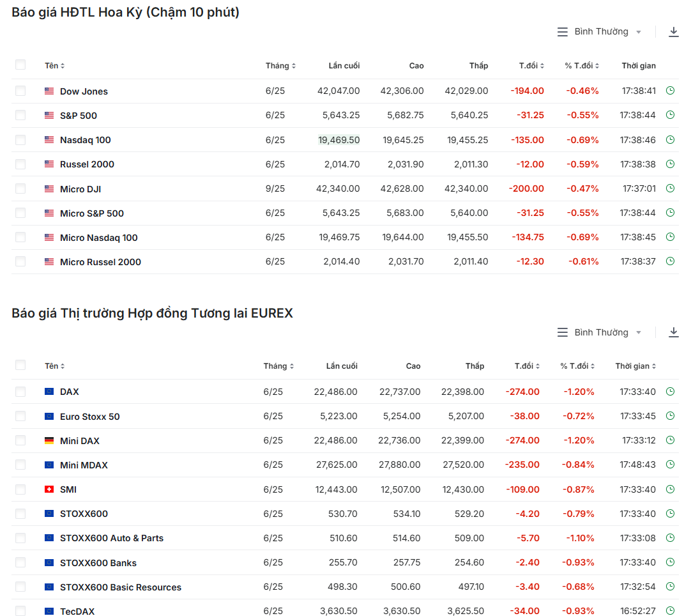Click the German flag beside Mini DAX

pos(49,440)
